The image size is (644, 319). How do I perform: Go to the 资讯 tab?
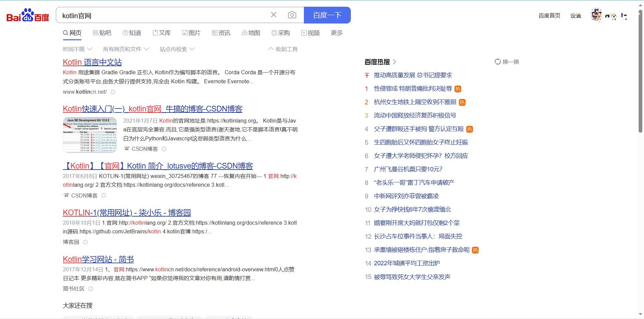pyautogui.click(x=221, y=33)
